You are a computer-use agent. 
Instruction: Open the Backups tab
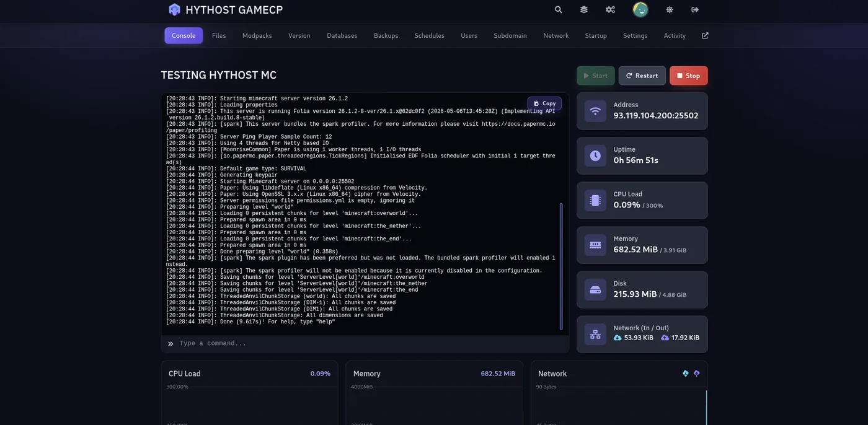click(x=386, y=35)
